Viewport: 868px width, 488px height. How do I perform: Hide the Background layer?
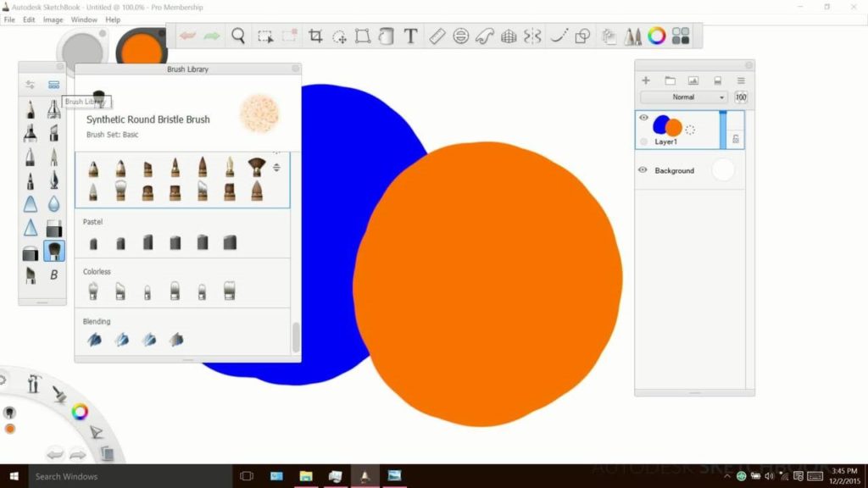[643, 169]
